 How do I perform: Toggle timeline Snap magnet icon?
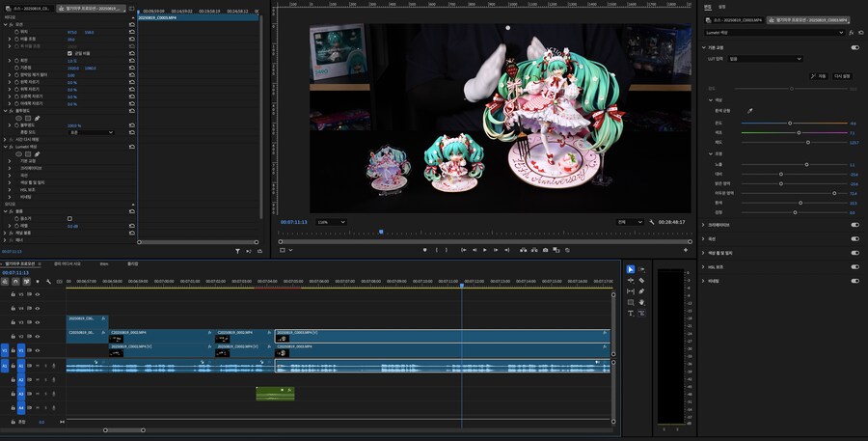point(15,282)
